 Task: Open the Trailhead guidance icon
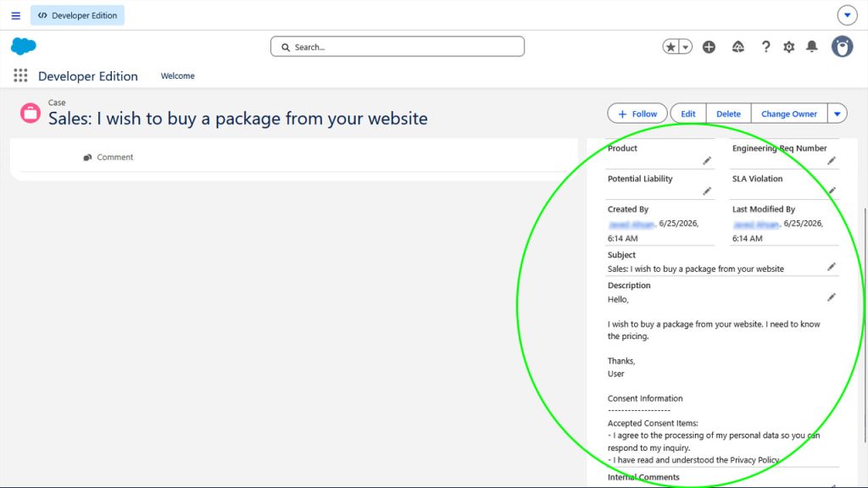(738, 47)
